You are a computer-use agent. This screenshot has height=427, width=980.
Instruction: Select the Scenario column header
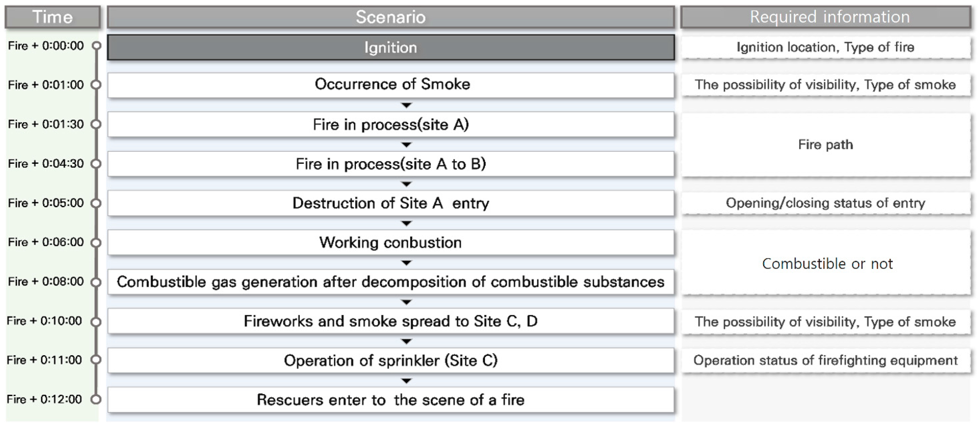(x=390, y=17)
